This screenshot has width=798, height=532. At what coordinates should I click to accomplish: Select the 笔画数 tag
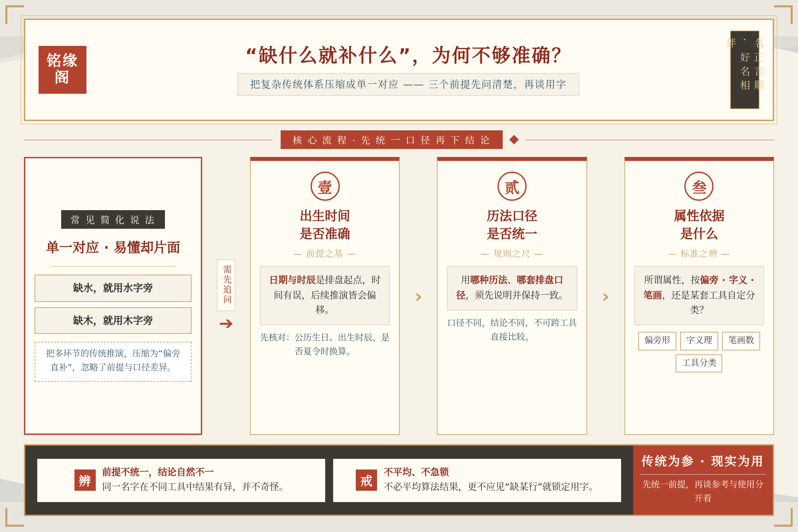741,340
